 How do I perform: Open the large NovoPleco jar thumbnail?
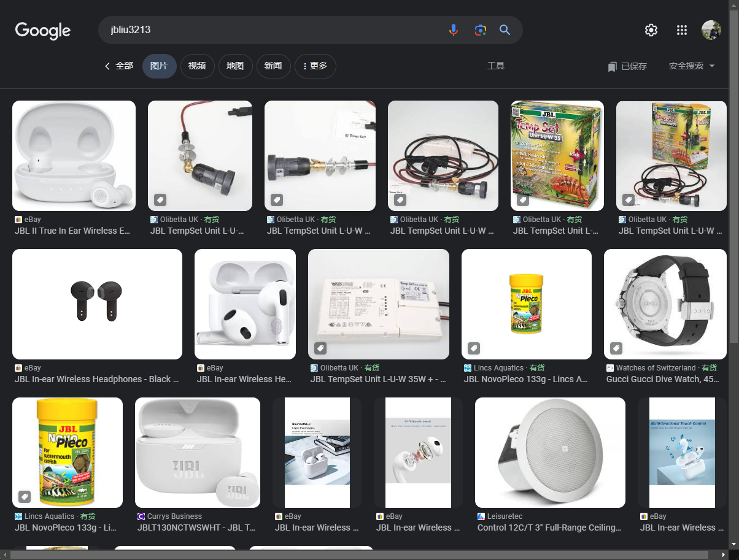pos(68,453)
